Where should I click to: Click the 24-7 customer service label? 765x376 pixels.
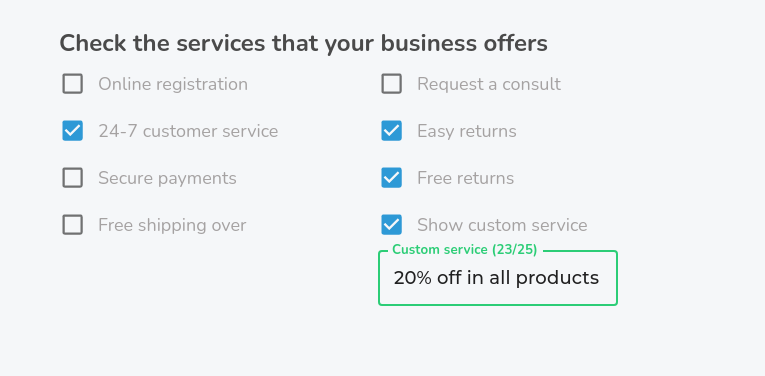pos(188,131)
